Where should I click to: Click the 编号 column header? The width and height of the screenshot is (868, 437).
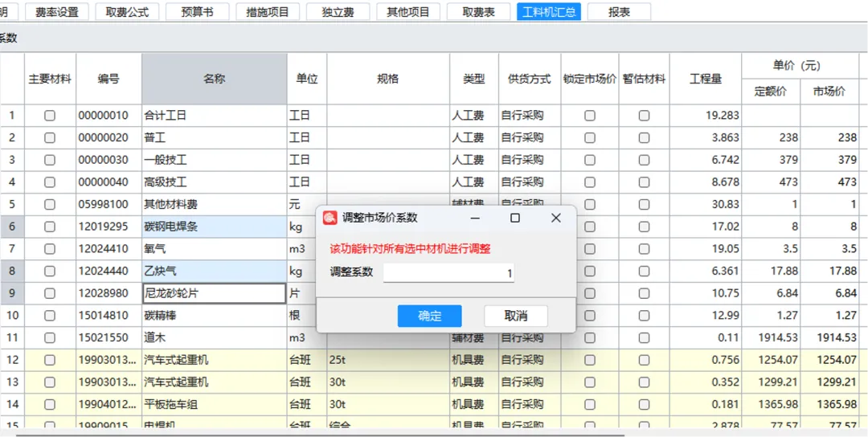tap(109, 79)
